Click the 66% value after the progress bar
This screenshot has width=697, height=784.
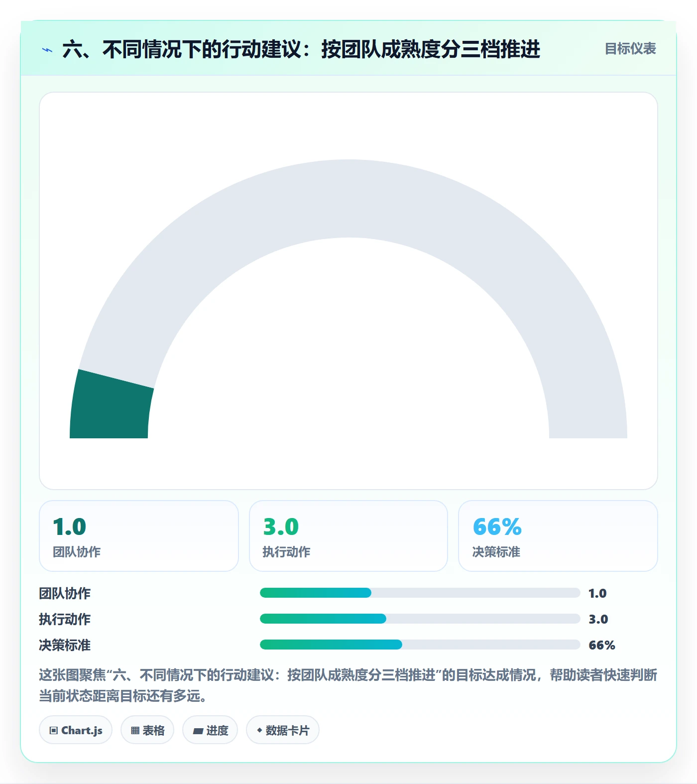[602, 645]
